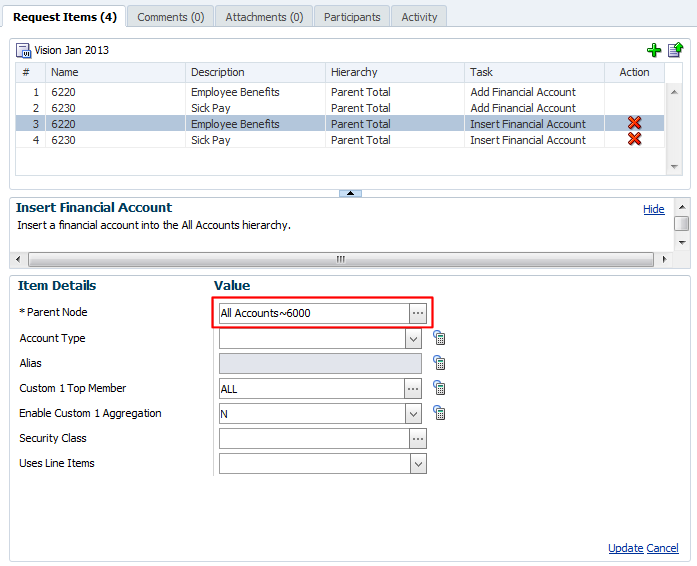
Task: Delete request item row 3 with red X
Action: tap(634, 123)
